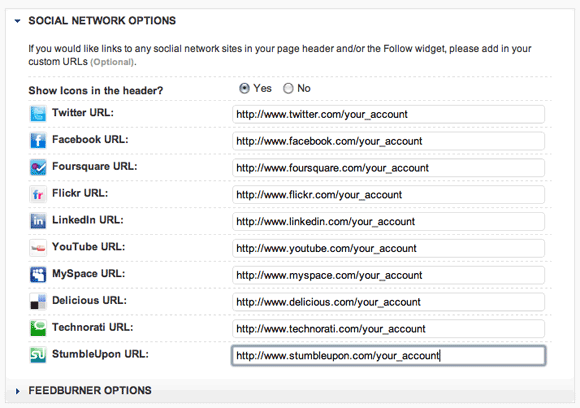Expand the Feedburner Options section
The height and width of the screenshot is (408, 580).
[17, 391]
